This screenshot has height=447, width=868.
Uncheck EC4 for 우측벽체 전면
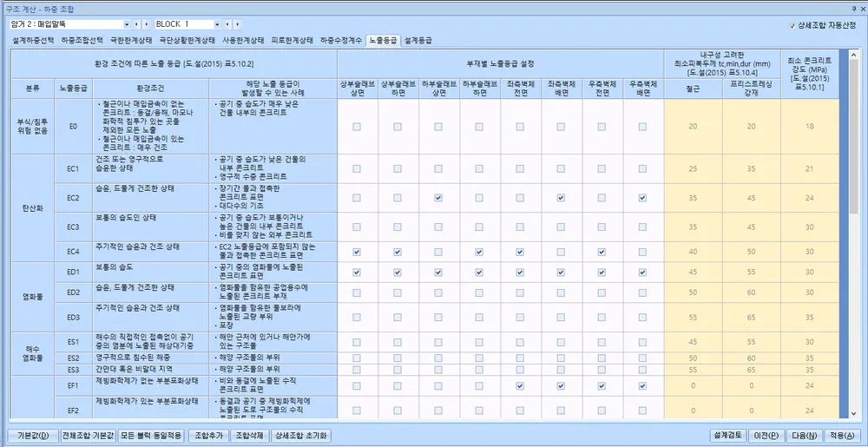coord(602,253)
